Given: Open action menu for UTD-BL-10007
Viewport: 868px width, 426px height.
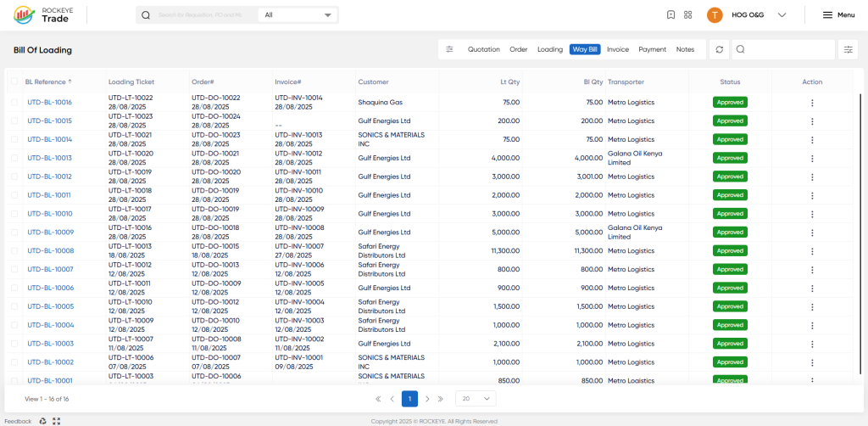Looking at the screenshot, I should [812, 270].
